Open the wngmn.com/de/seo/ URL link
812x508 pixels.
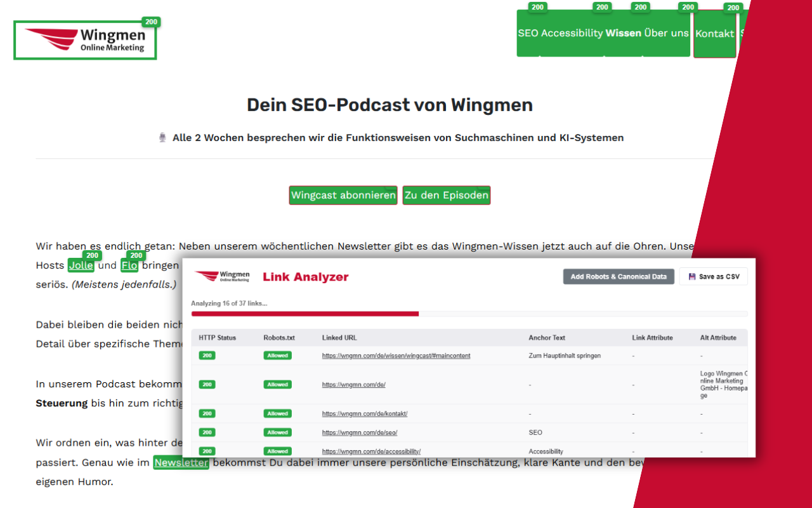point(360,432)
